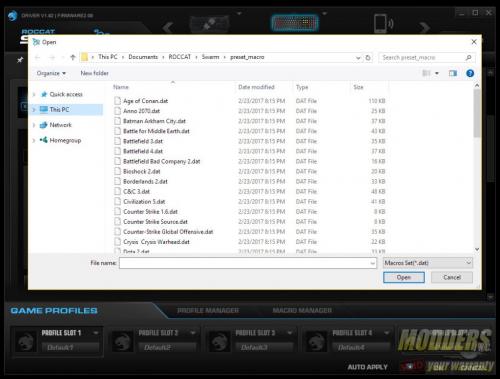Switch to the Game Profiles tab
The image size is (500, 379).
click(x=54, y=311)
